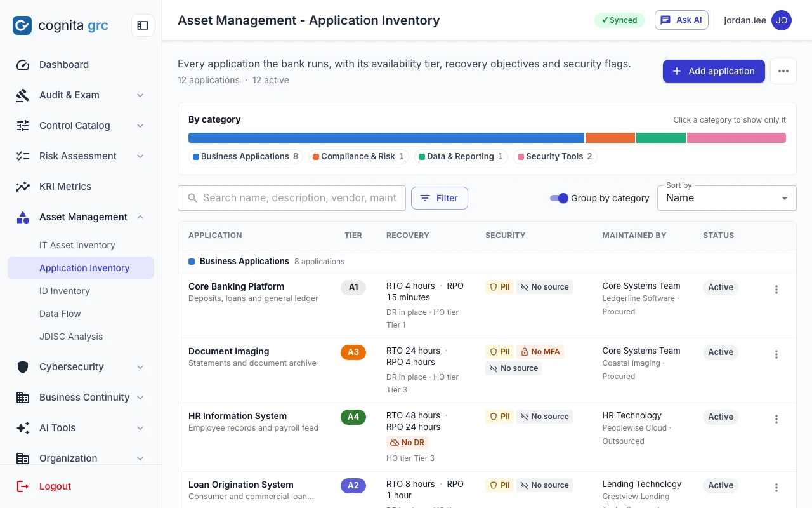The height and width of the screenshot is (508, 812).
Task: Collapse the Asset Management menu chevron
Action: (140, 217)
